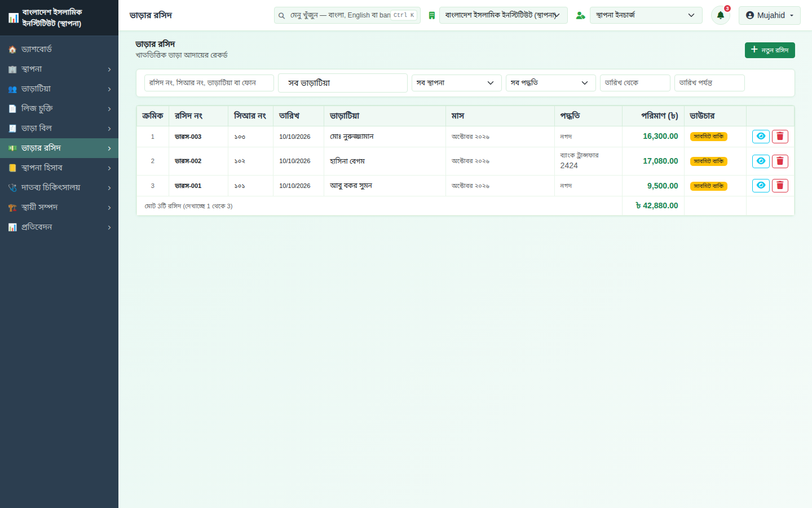812x508 pixels.
Task: Click the total ৳ 42,880.00
Action: pyautogui.click(x=657, y=206)
